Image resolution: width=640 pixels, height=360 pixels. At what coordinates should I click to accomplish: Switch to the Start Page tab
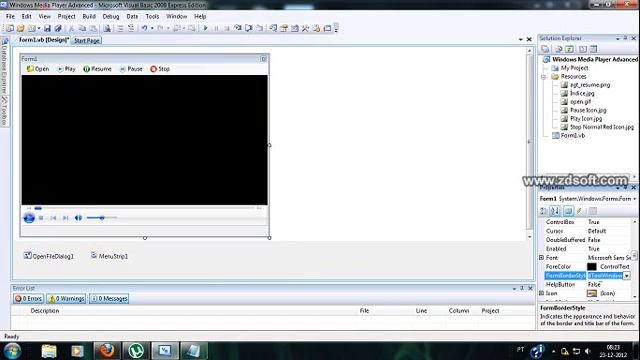87,40
